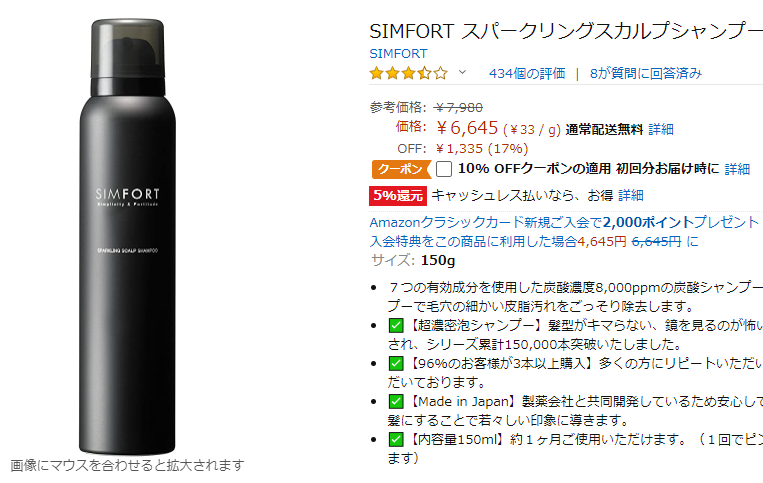
Task: Open the 434個の評価 reviews link
Action: pos(527,73)
